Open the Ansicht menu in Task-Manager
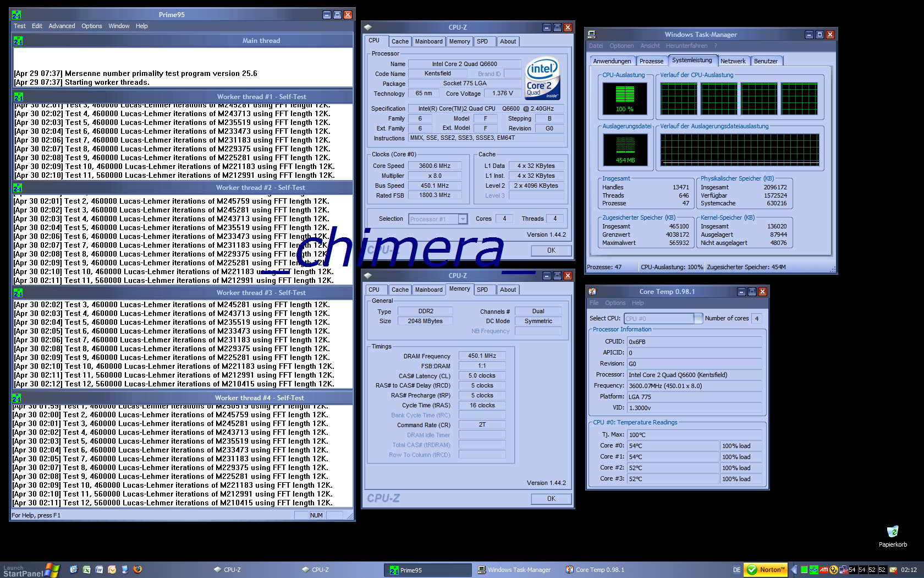The width and height of the screenshot is (924, 578). coord(650,46)
